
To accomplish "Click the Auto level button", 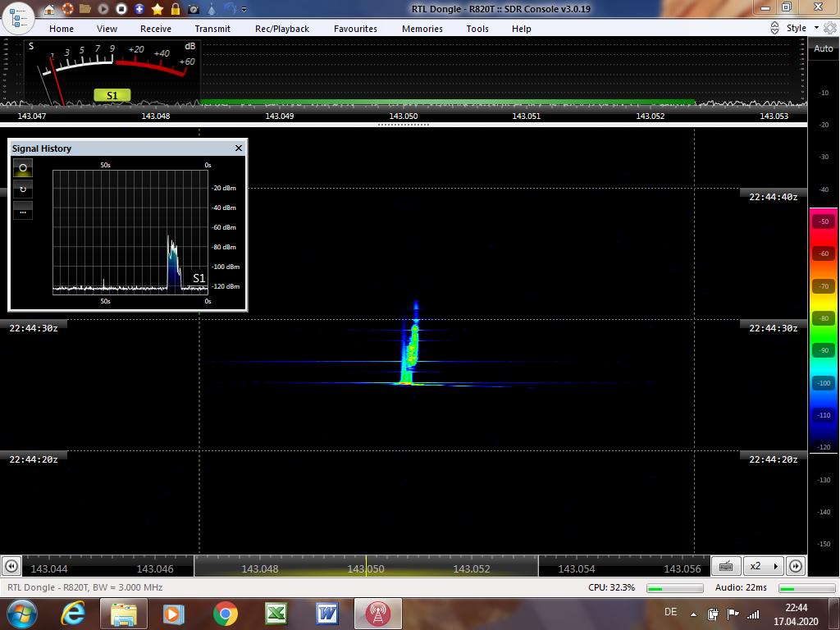I will [824, 48].
